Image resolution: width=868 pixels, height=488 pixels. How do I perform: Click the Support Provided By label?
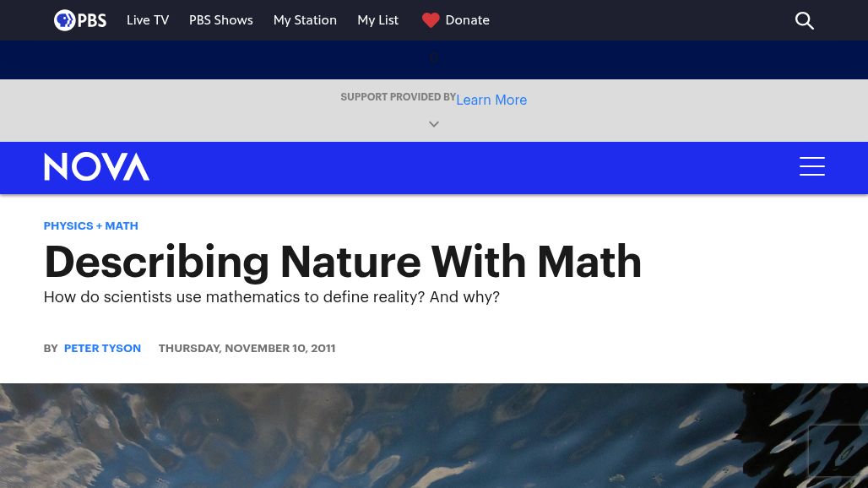[398, 97]
